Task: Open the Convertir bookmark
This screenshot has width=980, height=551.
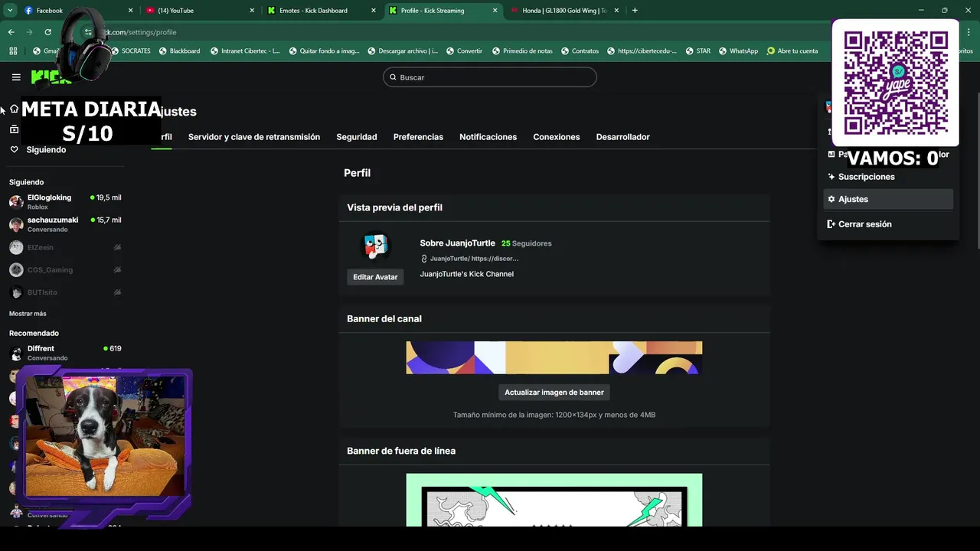Action: [x=464, y=51]
